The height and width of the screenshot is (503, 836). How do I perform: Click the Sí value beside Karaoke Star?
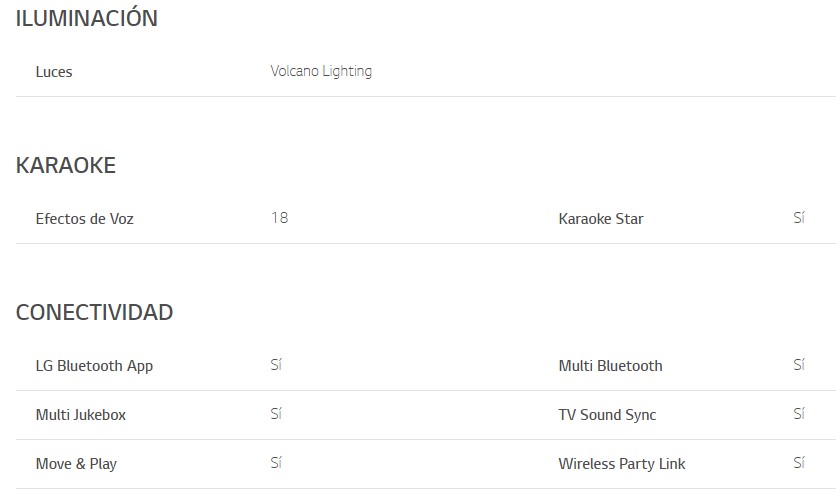coord(799,218)
